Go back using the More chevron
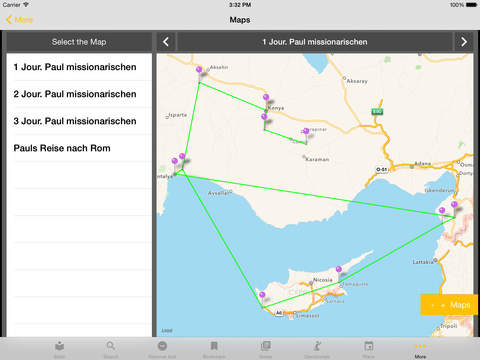The width and height of the screenshot is (480, 360). 20,20
